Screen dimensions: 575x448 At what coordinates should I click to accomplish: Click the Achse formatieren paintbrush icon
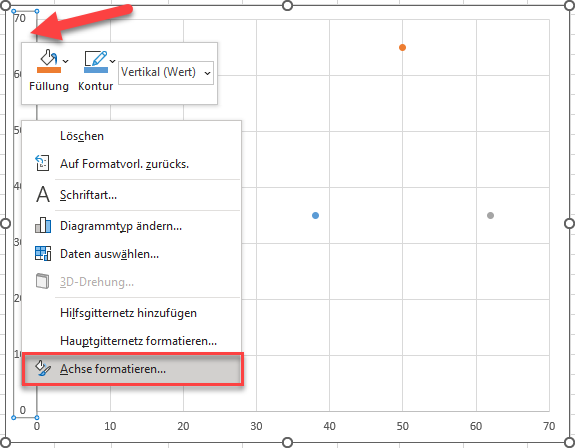coord(43,368)
